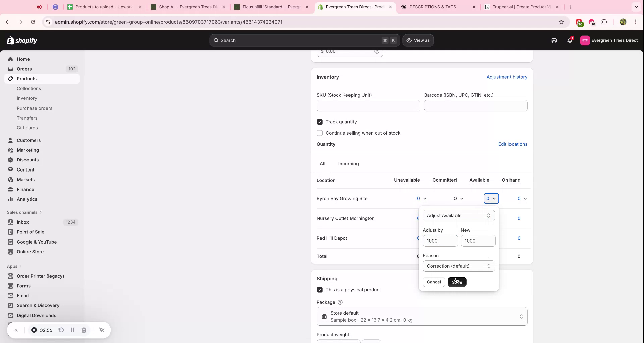This screenshot has height=343, width=644.
Task: Open the Analytics section in sidebar
Action: click(x=26, y=199)
